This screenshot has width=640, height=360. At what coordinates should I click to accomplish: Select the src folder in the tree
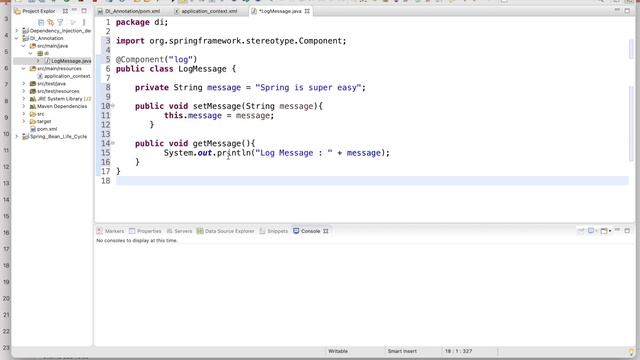pyautogui.click(x=40, y=114)
